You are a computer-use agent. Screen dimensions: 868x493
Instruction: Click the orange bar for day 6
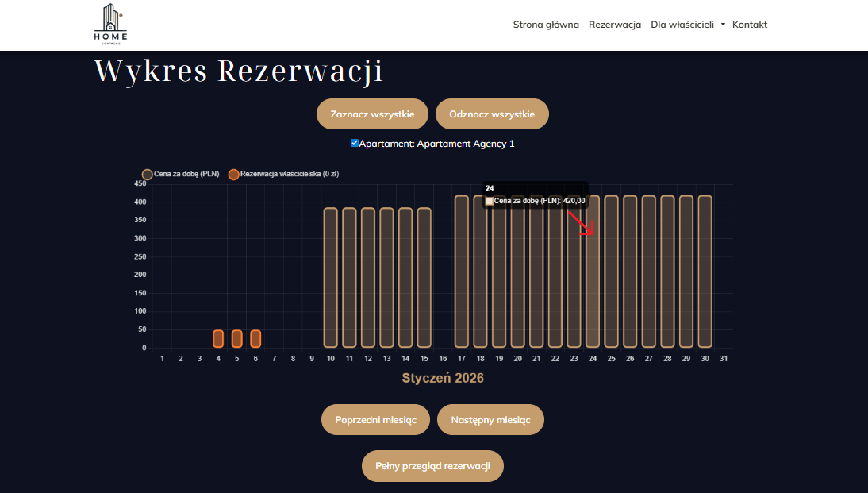[255, 339]
